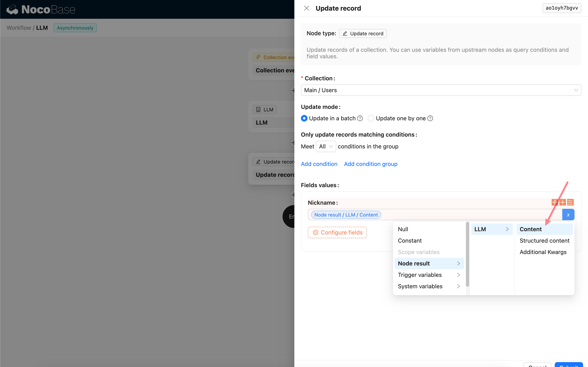Select Update one by one radio

pyautogui.click(x=371, y=118)
